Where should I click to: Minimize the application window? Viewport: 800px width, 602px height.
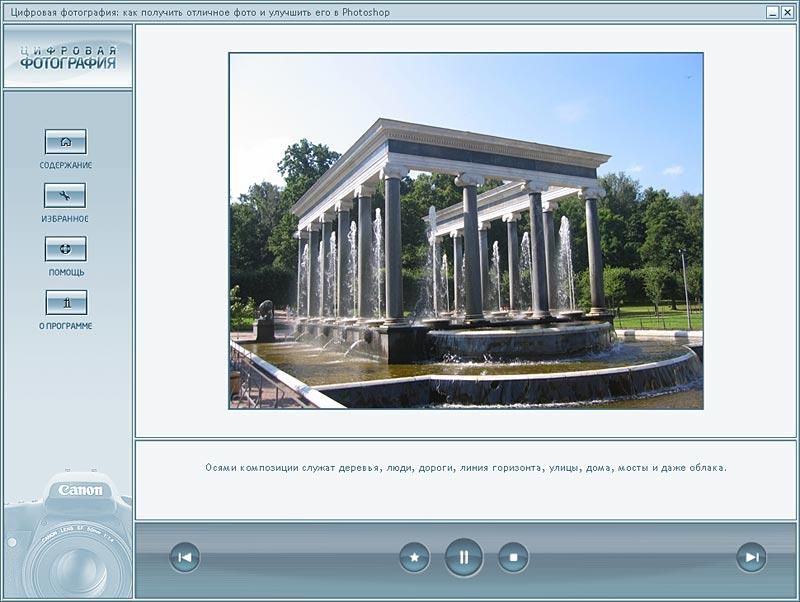(773, 13)
